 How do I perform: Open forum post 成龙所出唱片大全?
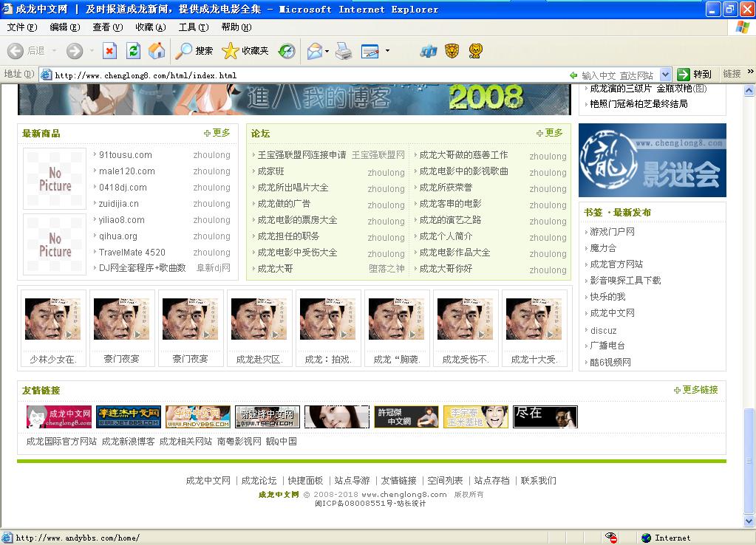pos(293,188)
